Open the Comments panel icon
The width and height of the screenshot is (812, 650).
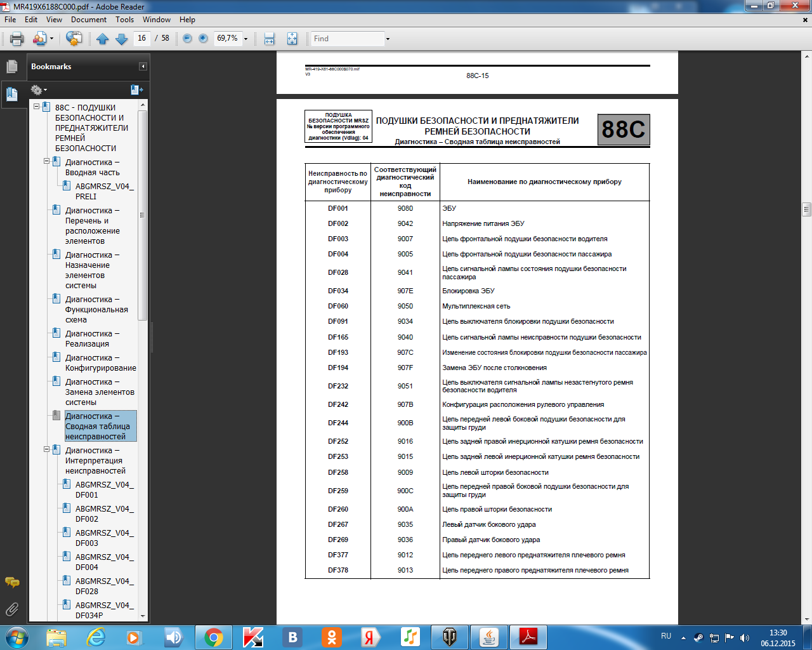[12, 582]
